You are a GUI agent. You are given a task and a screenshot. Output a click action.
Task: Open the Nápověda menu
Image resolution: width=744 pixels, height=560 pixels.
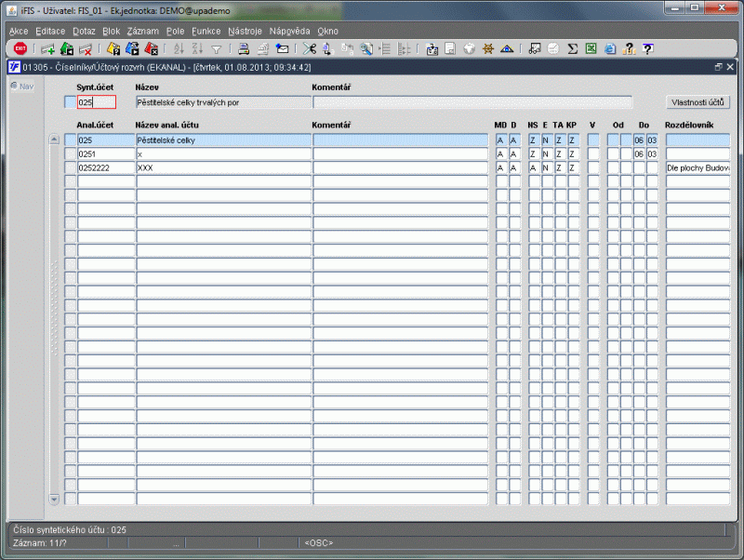(x=289, y=32)
